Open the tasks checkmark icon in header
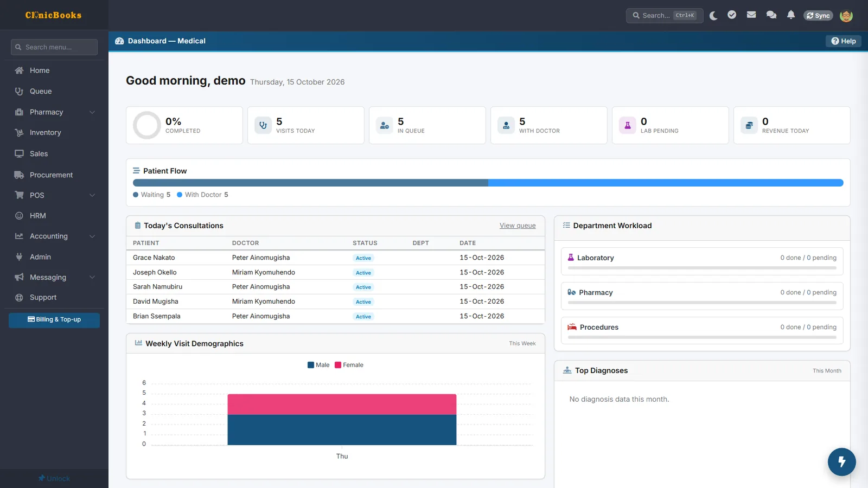Viewport: 868px width, 488px height. (x=732, y=15)
